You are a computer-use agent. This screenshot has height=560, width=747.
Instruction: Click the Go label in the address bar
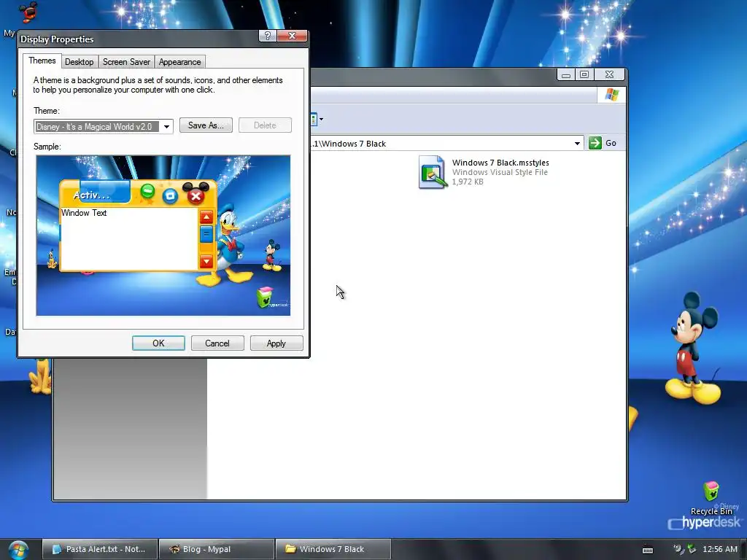coord(611,143)
